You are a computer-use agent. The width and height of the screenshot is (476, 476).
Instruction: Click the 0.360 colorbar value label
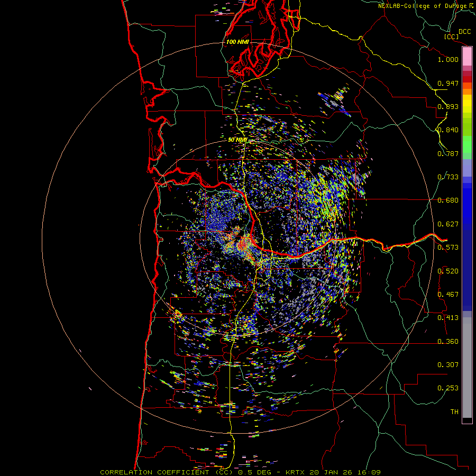(x=448, y=342)
